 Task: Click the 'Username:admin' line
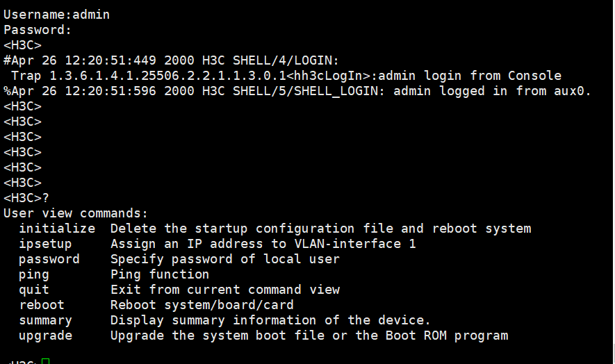coord(57,15)
